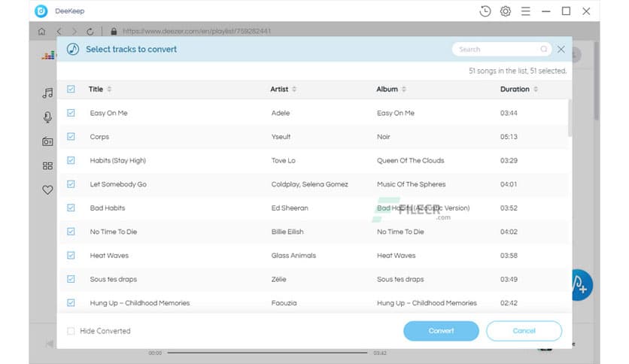Uncheck the Corps track checkbox

pyautogui.click(x=71, y=136)
